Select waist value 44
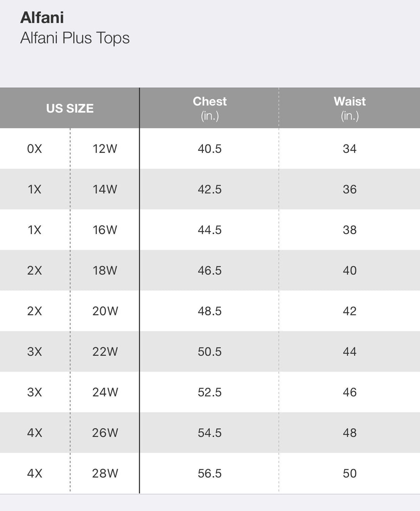The image size is (420, 511). click(350, 352)
